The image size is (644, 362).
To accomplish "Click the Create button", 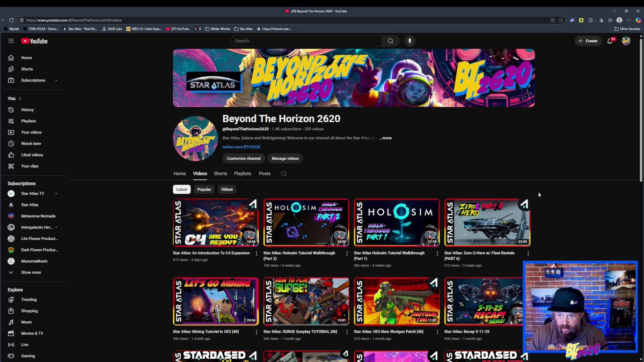I will (x=588, y=41).
